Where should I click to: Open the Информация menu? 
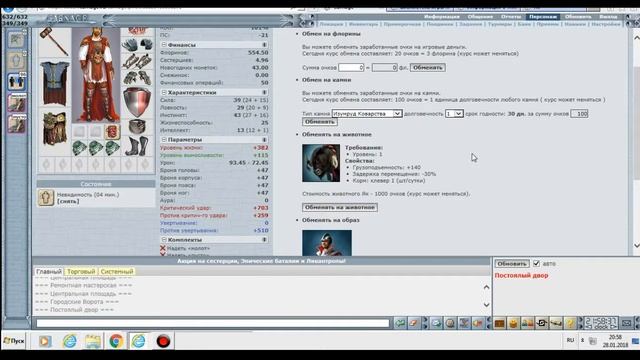(442, 17)
